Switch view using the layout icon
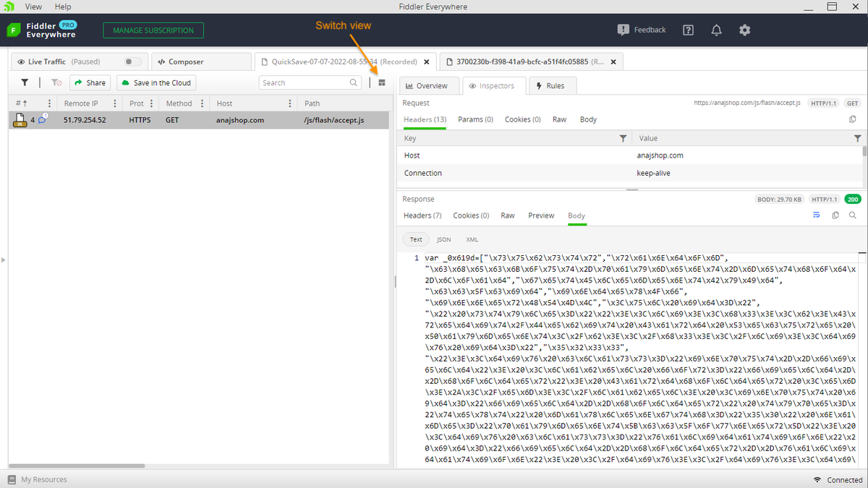 click(x=382, y=82)
